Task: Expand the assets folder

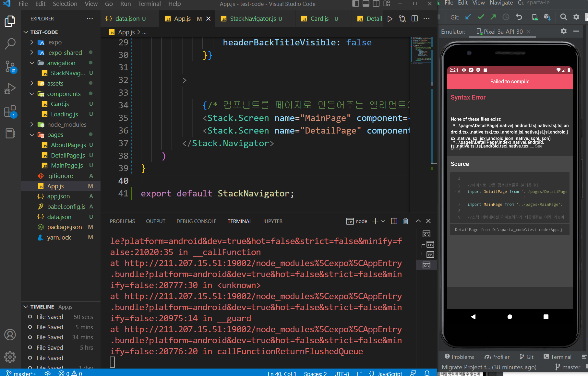Action: click(x=32, y=83)
